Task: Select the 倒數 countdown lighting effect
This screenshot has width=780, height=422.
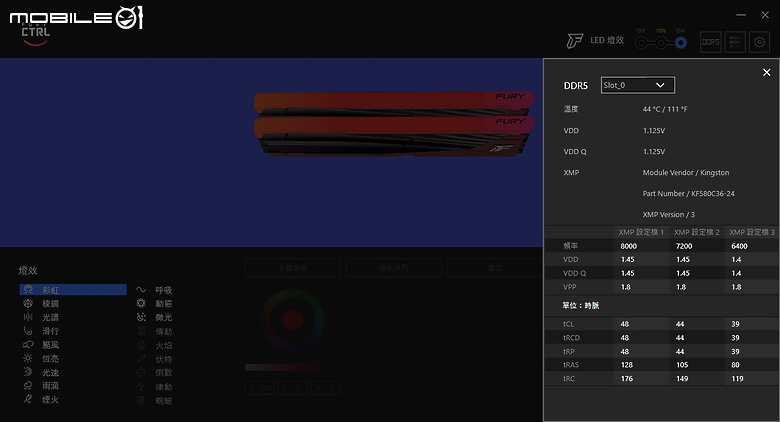Action: click(155, 373)
